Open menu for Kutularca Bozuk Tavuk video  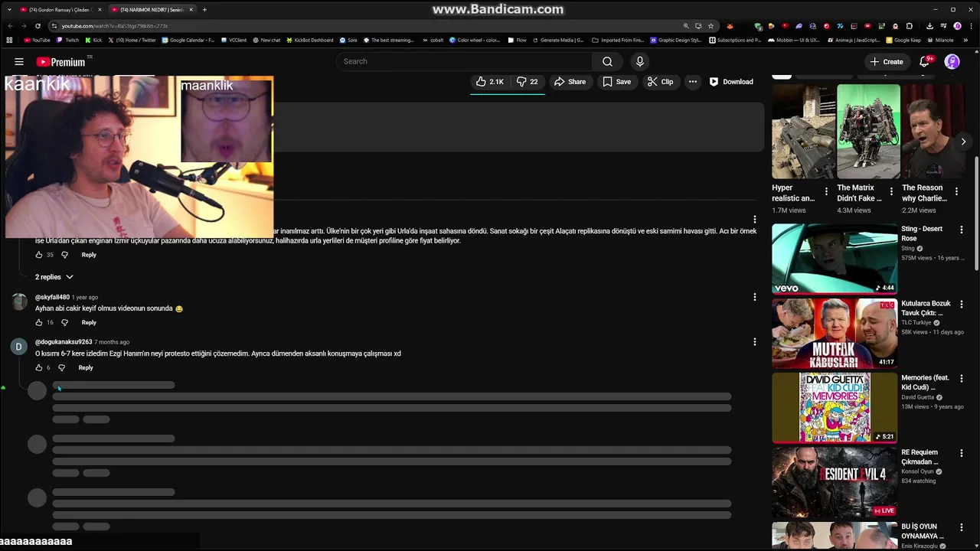pos(961,304)
